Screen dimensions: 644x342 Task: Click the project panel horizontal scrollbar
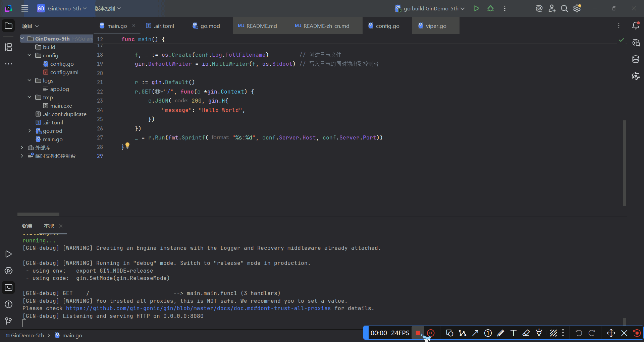click(38, 214)
